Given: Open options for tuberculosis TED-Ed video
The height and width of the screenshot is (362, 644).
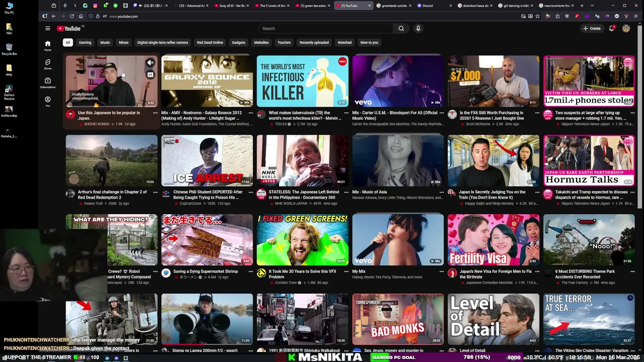Looking at the screenshot, I should pos(346,113).
